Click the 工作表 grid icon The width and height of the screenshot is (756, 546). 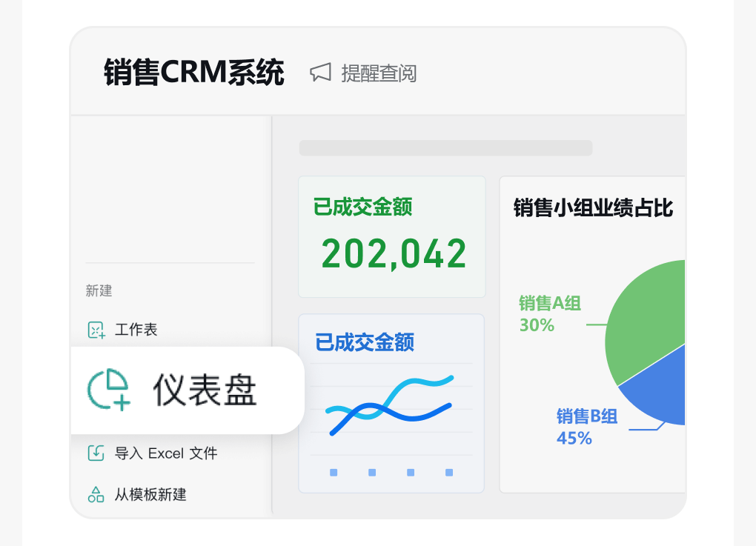point(96,330)
